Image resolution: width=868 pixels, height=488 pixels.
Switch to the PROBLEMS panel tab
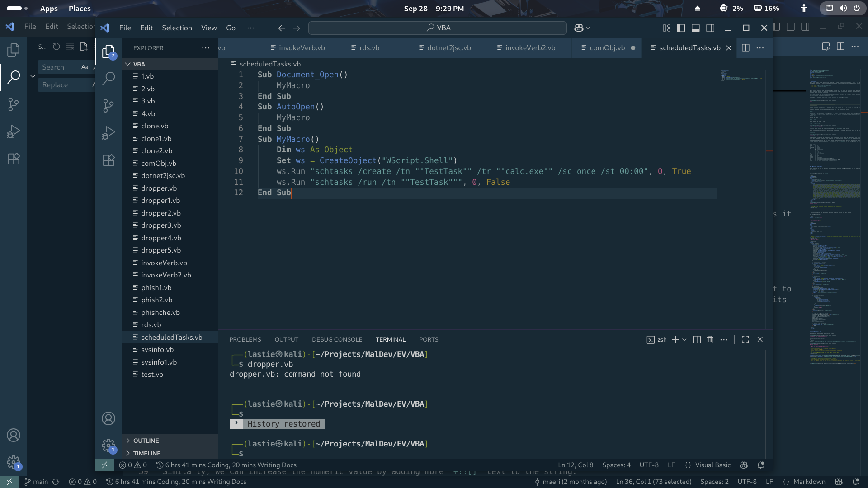pos(245,340)
